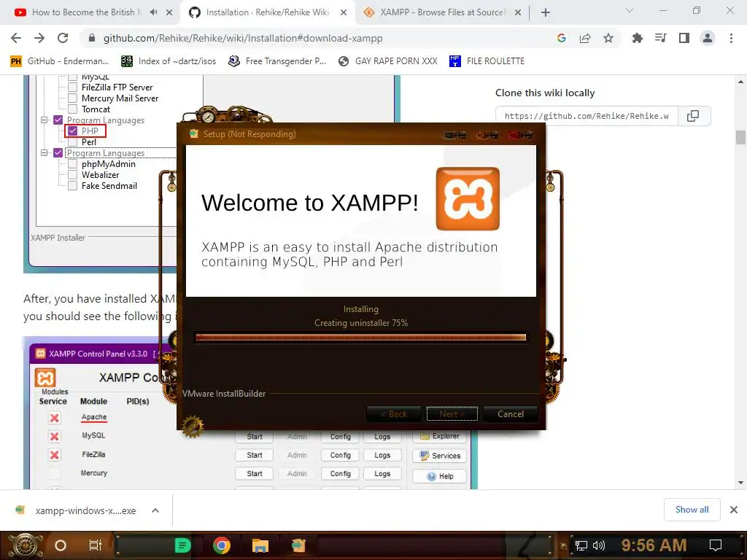Toggle the Perl checkbox in wiki image
The image size is (747, 560).
(72, 142)
